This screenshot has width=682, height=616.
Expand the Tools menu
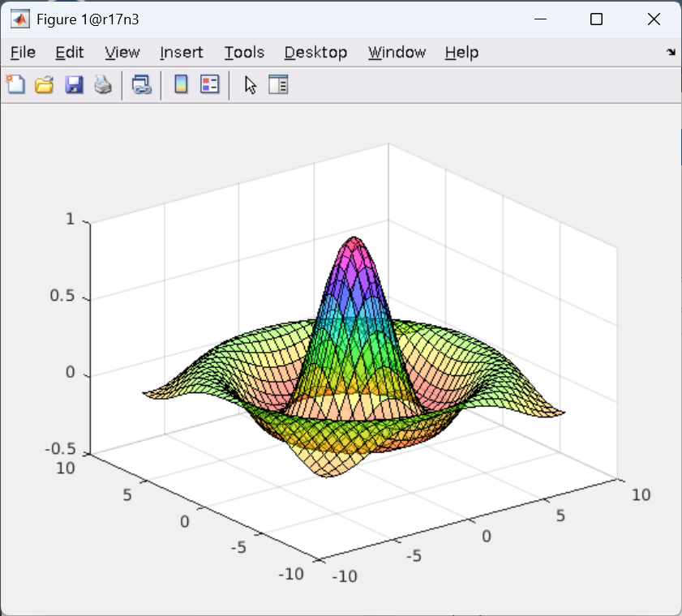click(x=244, y=52)
